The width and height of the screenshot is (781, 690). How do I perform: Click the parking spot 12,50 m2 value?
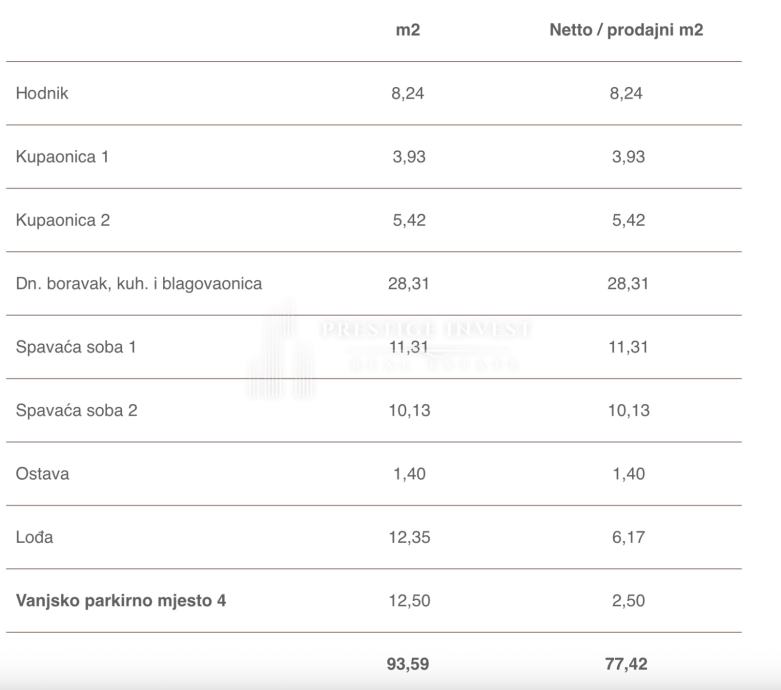(x=408, y=601)
